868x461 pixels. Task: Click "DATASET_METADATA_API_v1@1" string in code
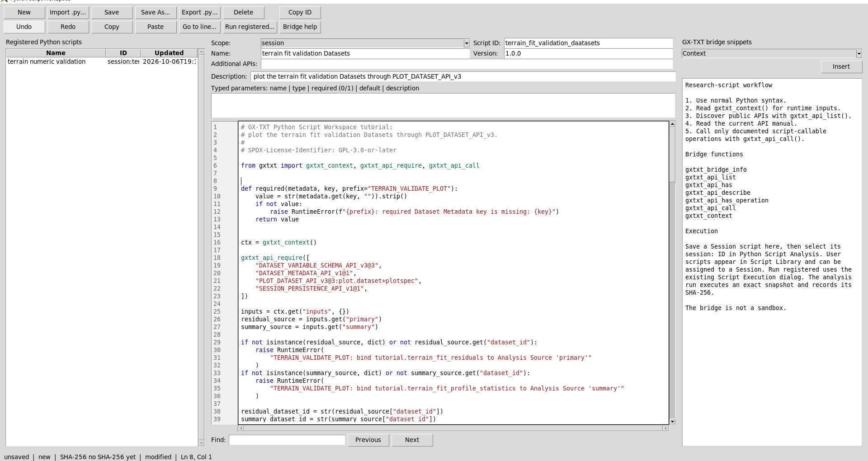pyautogui.click(x=304, y=273)
